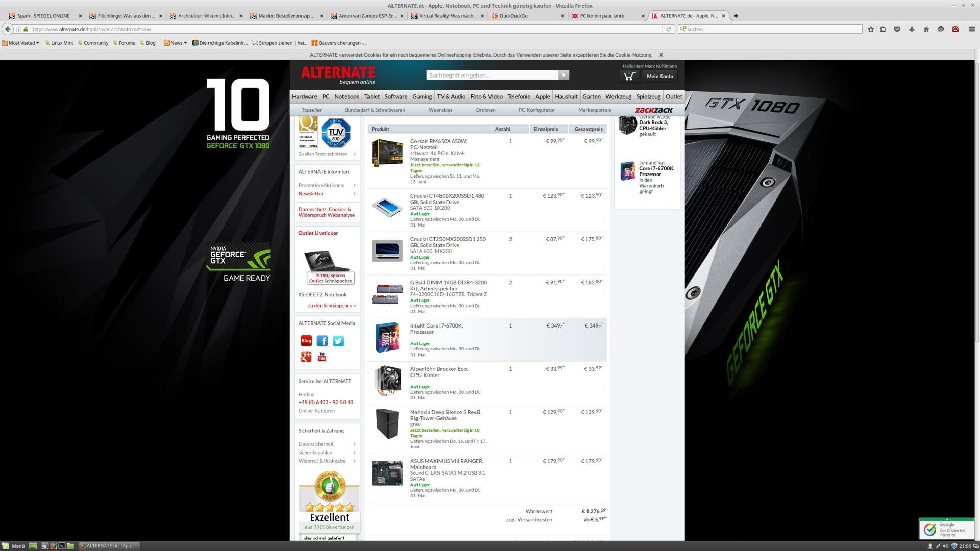Dismiss cookie notice with X
Viewport: 980px width, 551px height.
click(661, 55)
